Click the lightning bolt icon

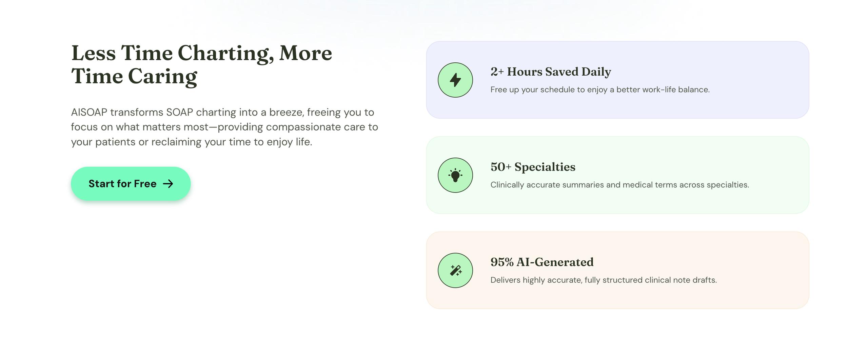[455, 80]
